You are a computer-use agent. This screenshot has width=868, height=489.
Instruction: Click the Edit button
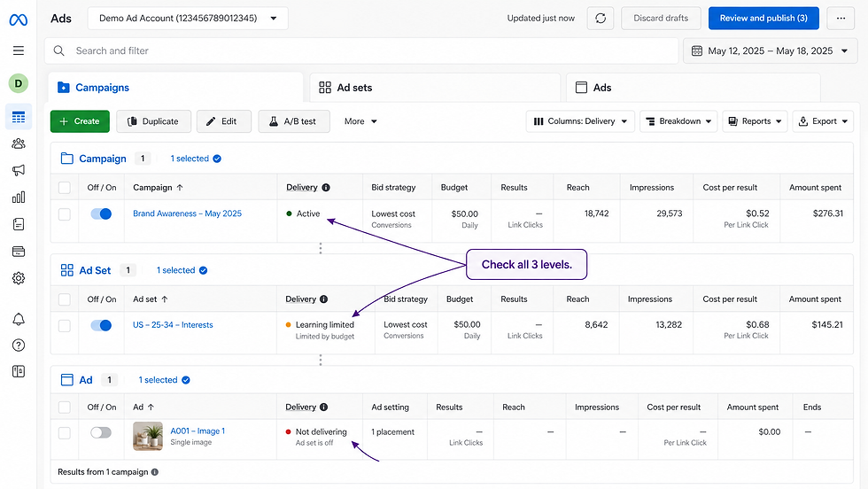pos(223,121)
